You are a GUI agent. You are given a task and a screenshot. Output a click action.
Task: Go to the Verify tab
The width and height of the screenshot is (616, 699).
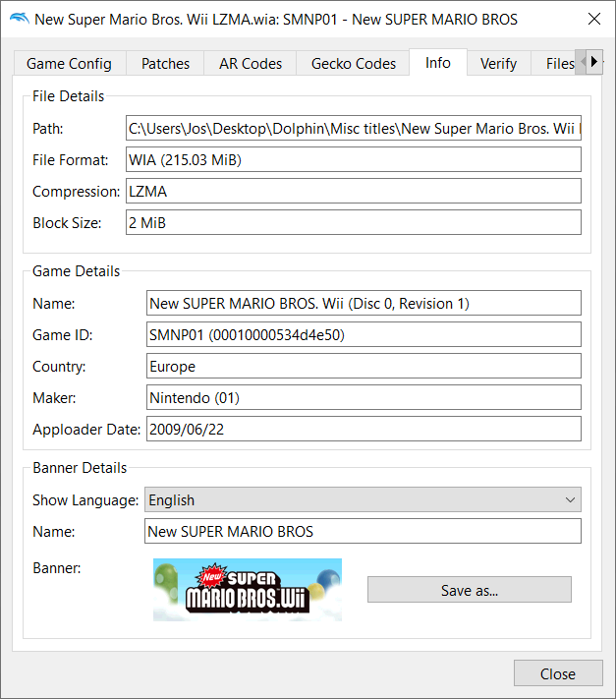tap(498, 63)
